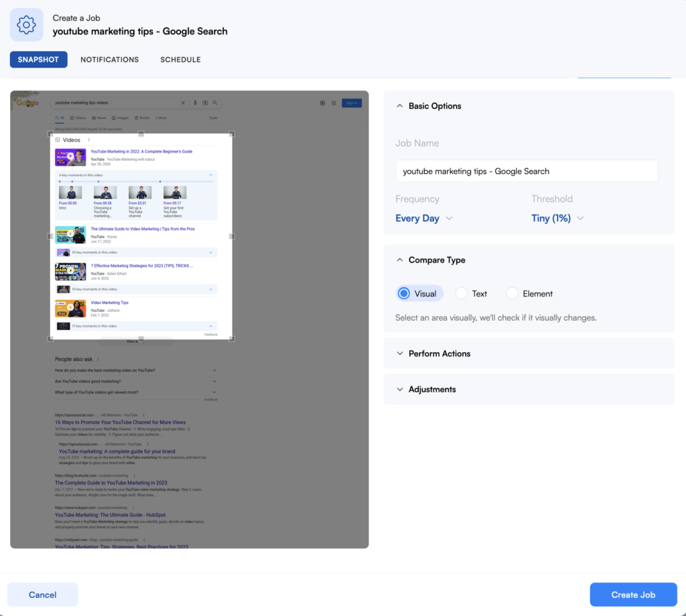Click the settings gear icon in Google snapshot

(322, 103)
